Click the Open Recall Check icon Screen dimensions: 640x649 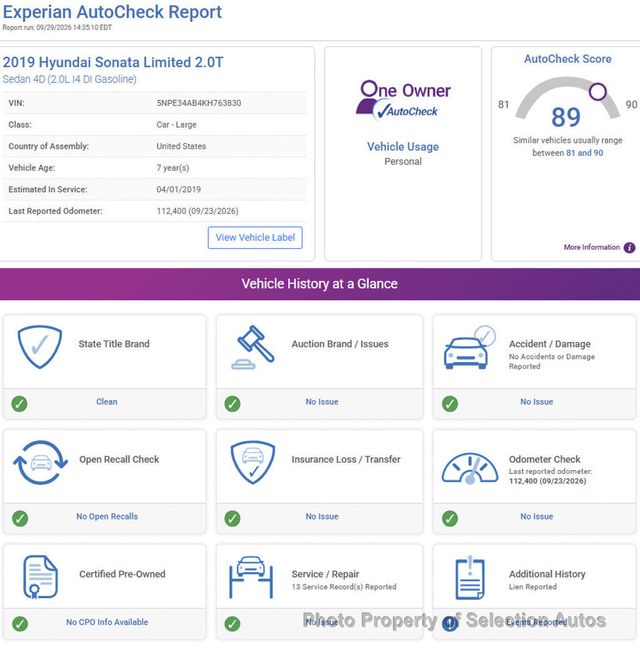pos(40,462)
